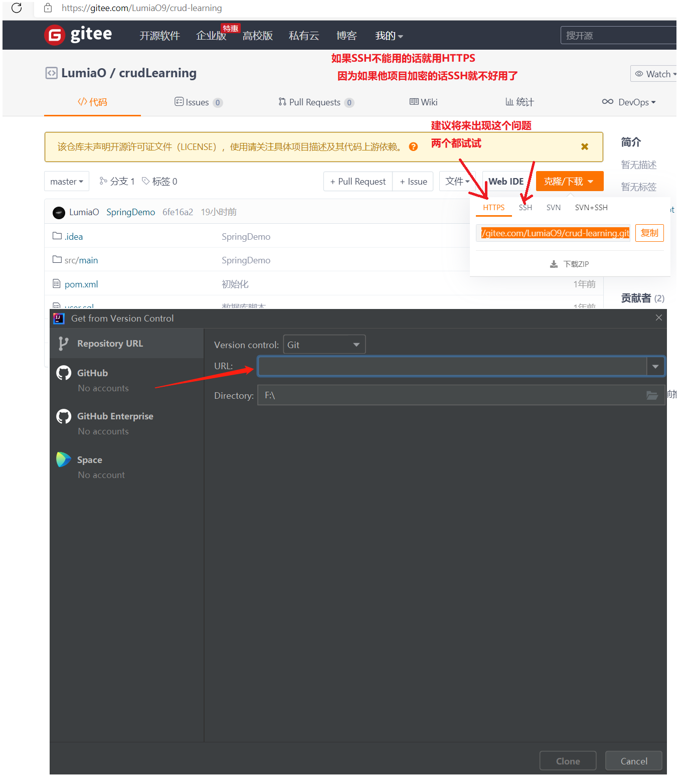Open the master branch dropdown
The width and height of the screenshot is (690, 784).
click(67, 181)
